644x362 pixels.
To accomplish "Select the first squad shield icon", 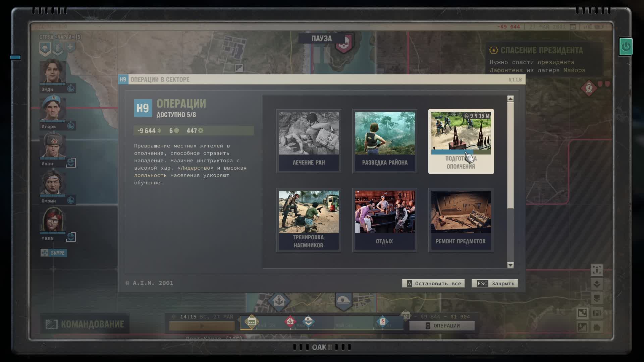I will pyautogui.click(x=45, y=48).
